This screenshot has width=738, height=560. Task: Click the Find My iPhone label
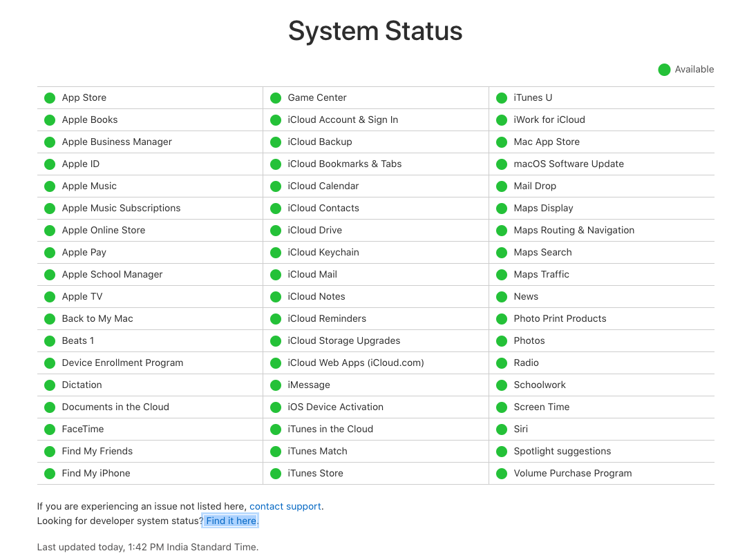[x=96, y=473]
